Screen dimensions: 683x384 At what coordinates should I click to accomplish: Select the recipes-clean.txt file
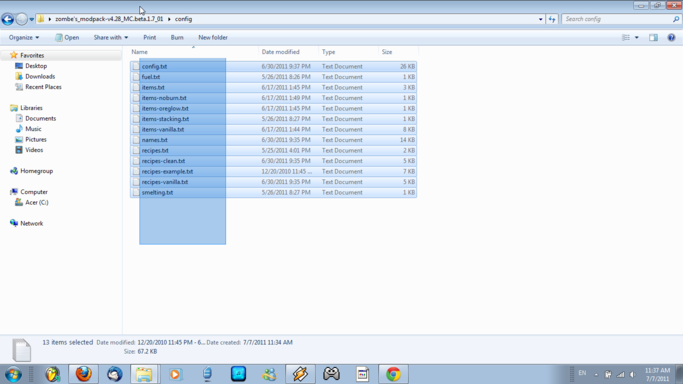point(273,161)
